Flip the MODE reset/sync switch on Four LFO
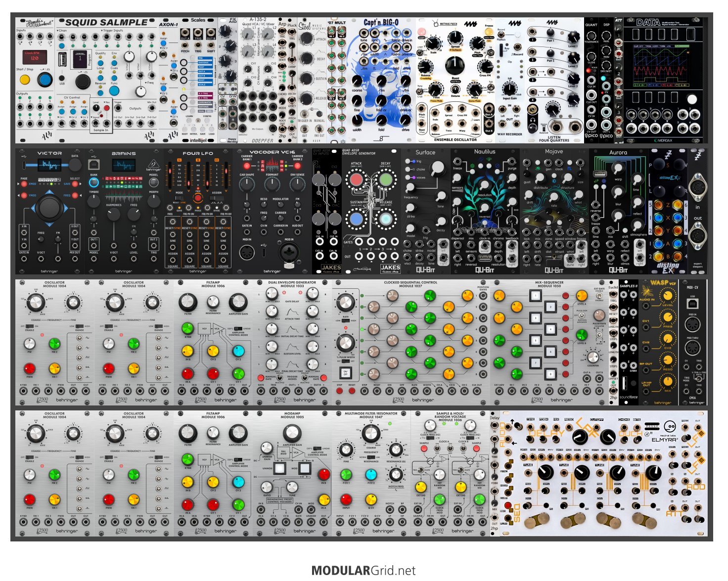Screen dimensions: 728x581 click(179, 199)
